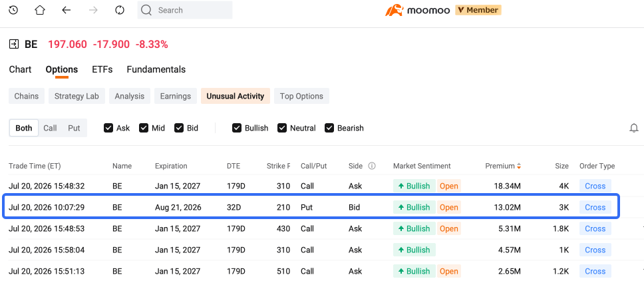Uncheck the Mid checkbox
Image resolution: width=644 pixels, height=281 pixels.
[144, 128]
